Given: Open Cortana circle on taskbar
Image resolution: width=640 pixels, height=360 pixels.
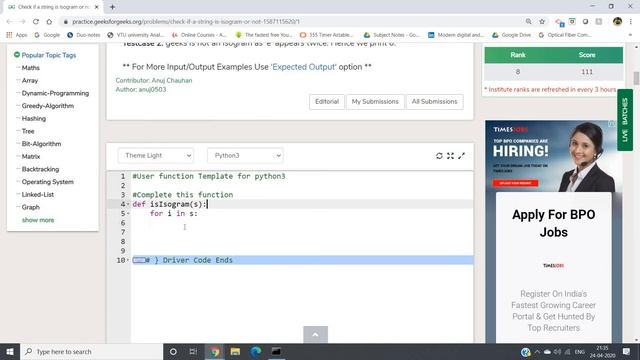Looking at the screenshot, I should click(173, 351).
